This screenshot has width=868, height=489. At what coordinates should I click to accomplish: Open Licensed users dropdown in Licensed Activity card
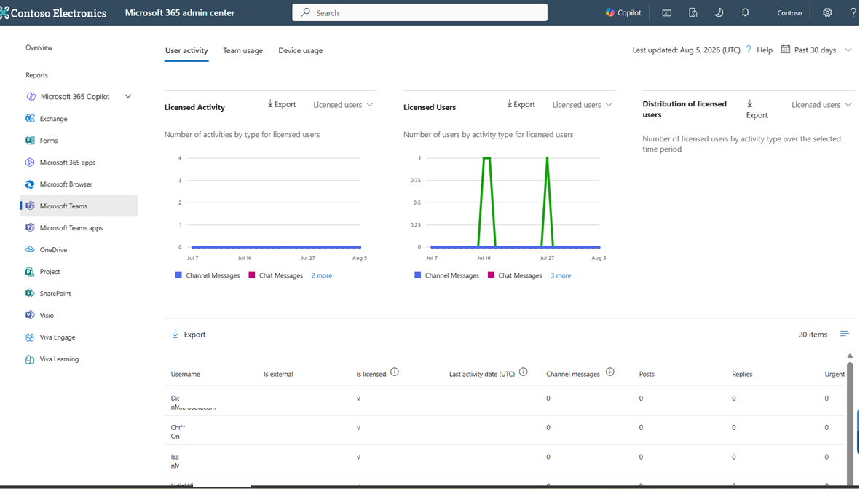pyautogui.click(x=343, y=105)
